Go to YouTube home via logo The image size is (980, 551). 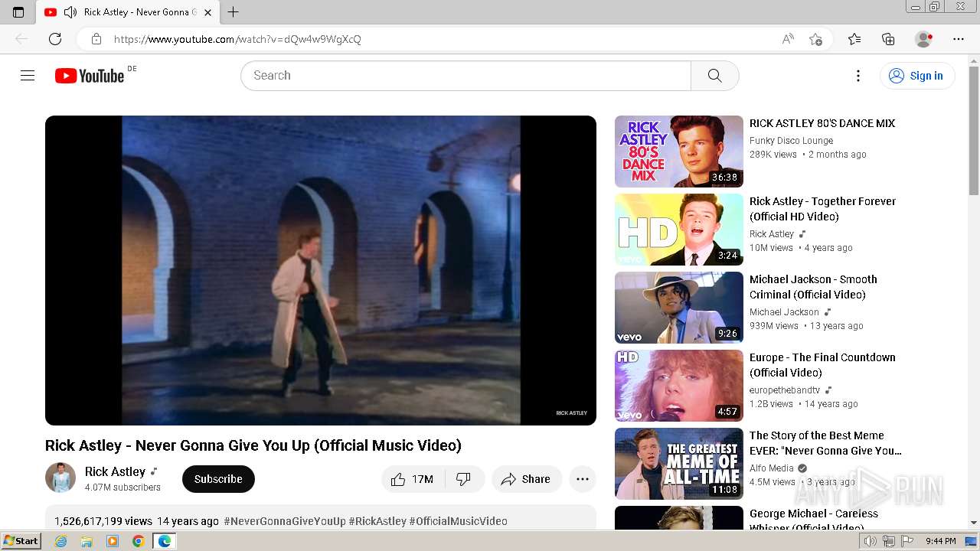[x=90, y=76]
